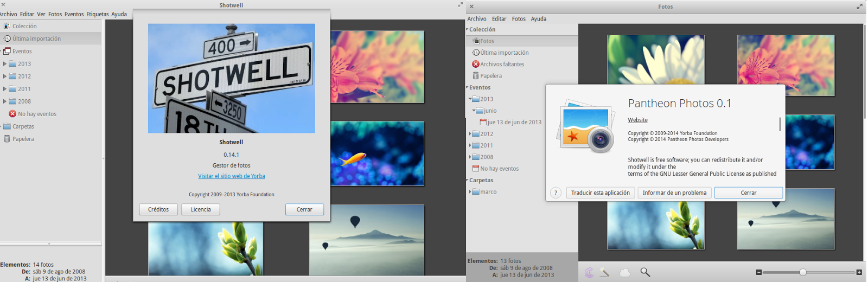The height and width of the screenshot is (282, 868).
Task: Click the Colección icon in Shotwell sidebar
Action: [x=7, y=26]
